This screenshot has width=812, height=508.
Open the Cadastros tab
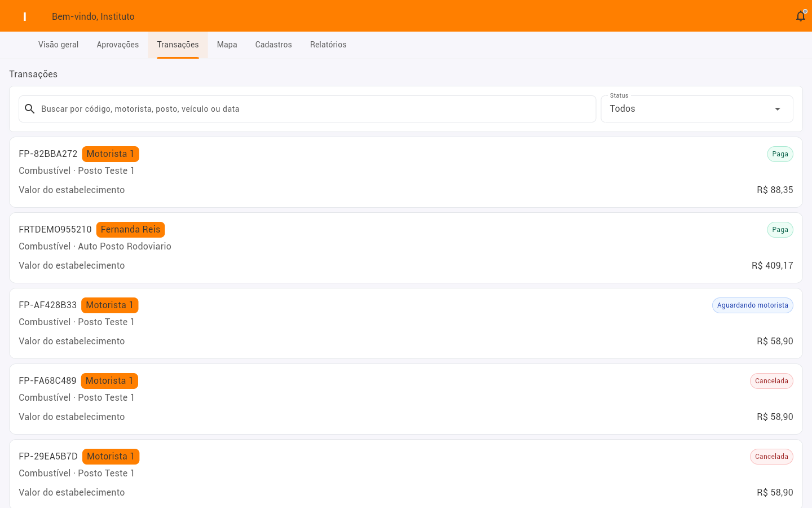(x=273, y=45)
